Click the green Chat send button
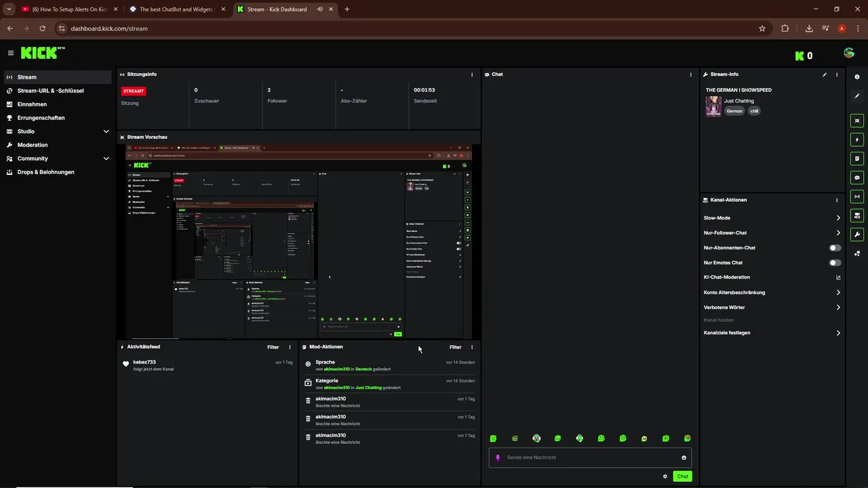The width and height of the screenshot is (868, 488). click(682, 476)
